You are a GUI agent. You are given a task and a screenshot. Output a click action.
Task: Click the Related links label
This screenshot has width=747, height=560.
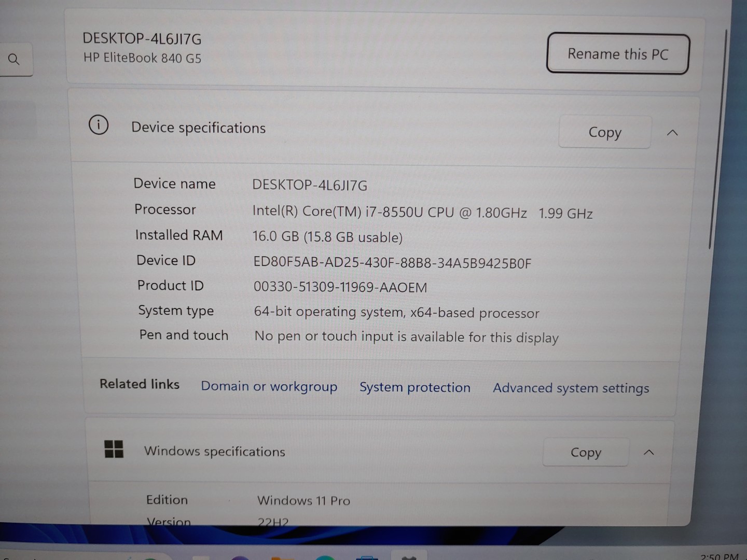point(140,384)
